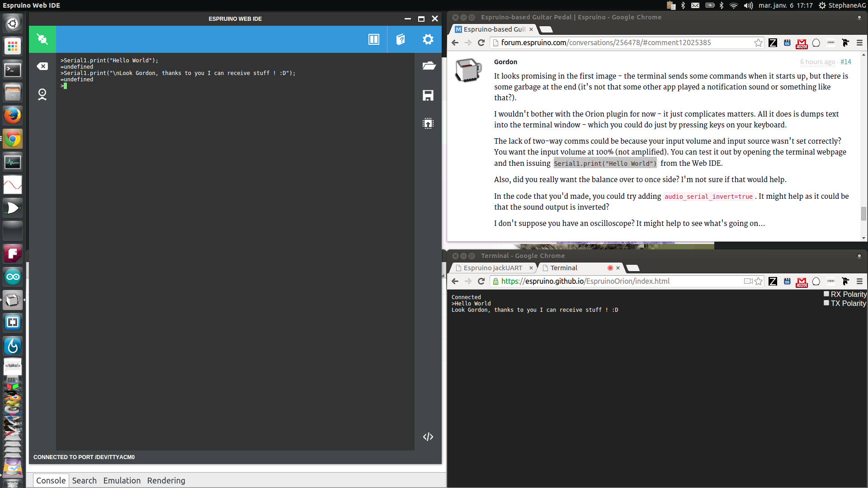Open new tab in Terminal Chrome window
Screen dimensions: 868x488
(633, 268)
